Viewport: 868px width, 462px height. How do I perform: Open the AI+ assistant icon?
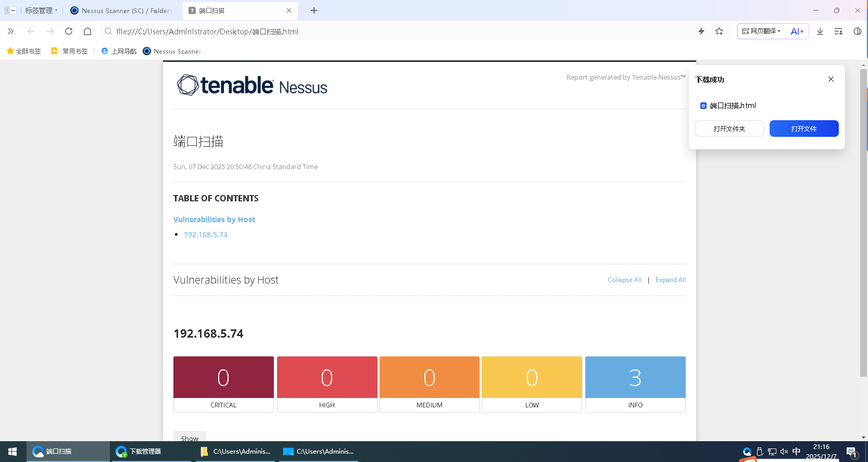click(x=797, y=31)
